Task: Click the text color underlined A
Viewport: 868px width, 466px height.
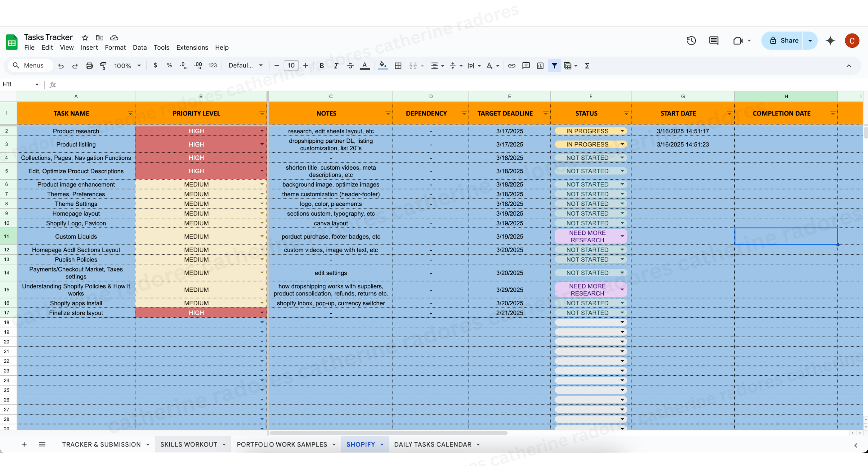Action: pyautogui.click(x=364, y=66)
